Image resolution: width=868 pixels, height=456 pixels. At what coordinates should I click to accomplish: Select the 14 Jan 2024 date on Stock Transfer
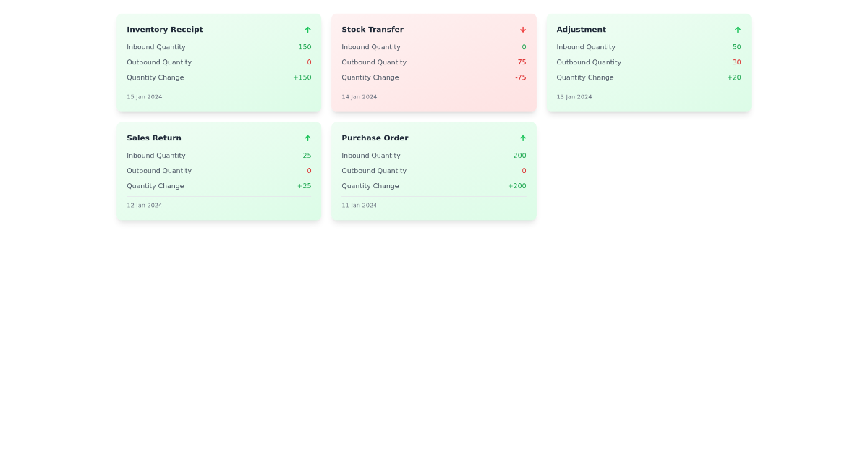coord(359,96)
